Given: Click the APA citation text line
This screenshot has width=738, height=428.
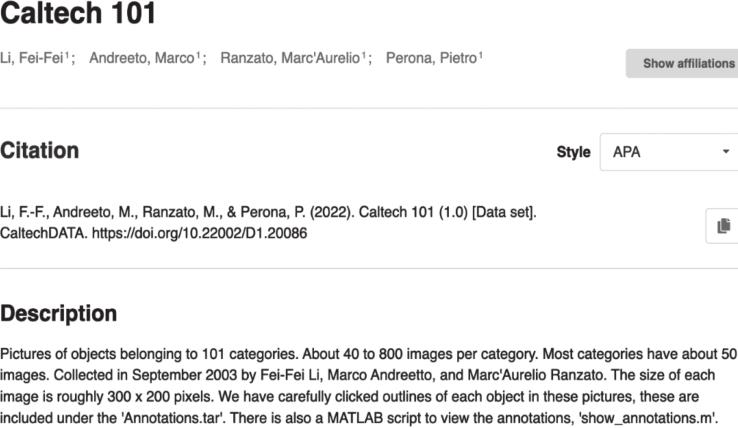Looking at the screenshot, I should point(268,222).
